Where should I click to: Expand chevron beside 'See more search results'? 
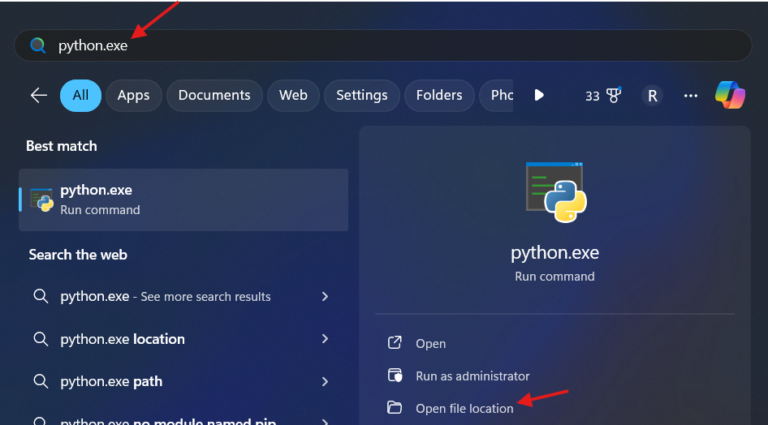pyautogui.click(x=325, y=296)
